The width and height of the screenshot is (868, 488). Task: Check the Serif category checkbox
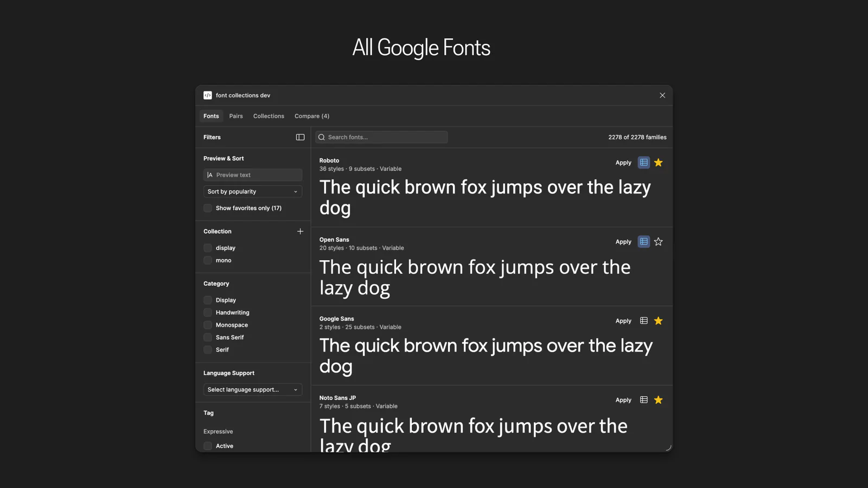click(208, 350)
